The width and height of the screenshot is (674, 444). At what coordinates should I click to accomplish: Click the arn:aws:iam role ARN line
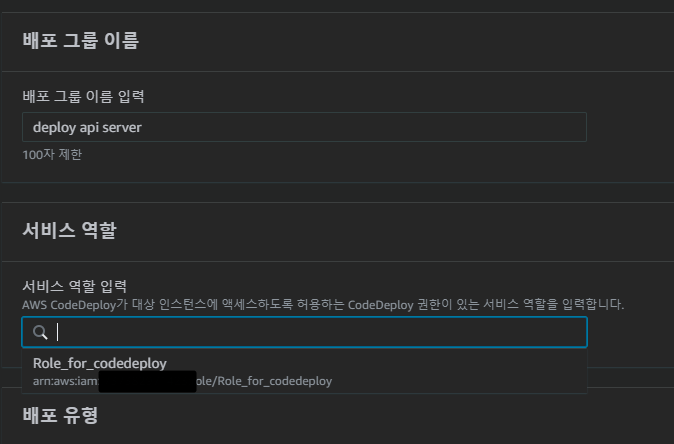pyautogui.click(x=182, y=381)
